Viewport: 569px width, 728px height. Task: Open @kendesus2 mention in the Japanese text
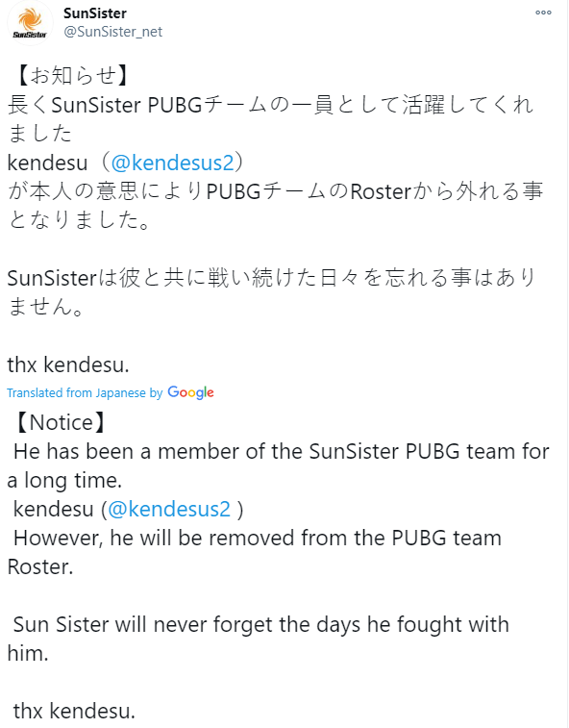pyautogui.click(x=172, y=163)
